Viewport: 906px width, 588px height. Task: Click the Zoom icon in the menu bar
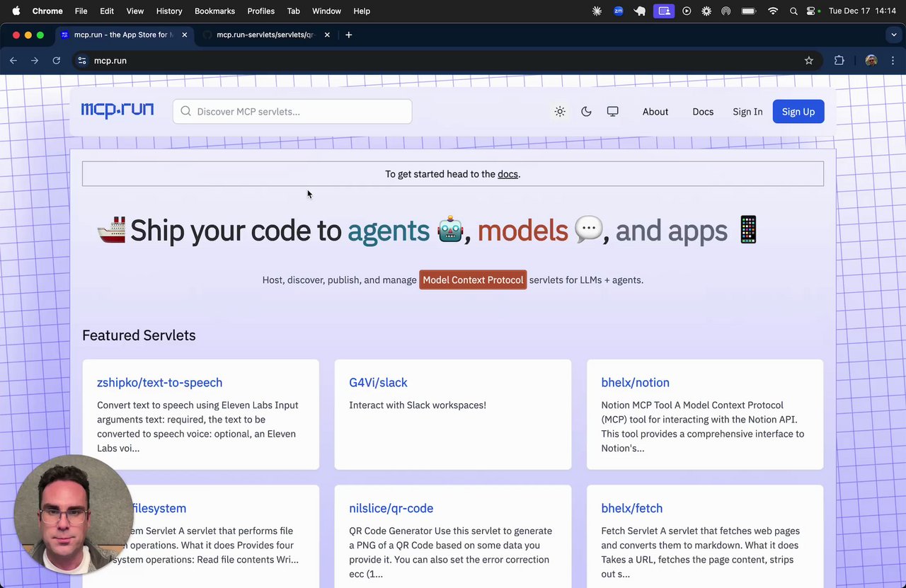point(619,11)
